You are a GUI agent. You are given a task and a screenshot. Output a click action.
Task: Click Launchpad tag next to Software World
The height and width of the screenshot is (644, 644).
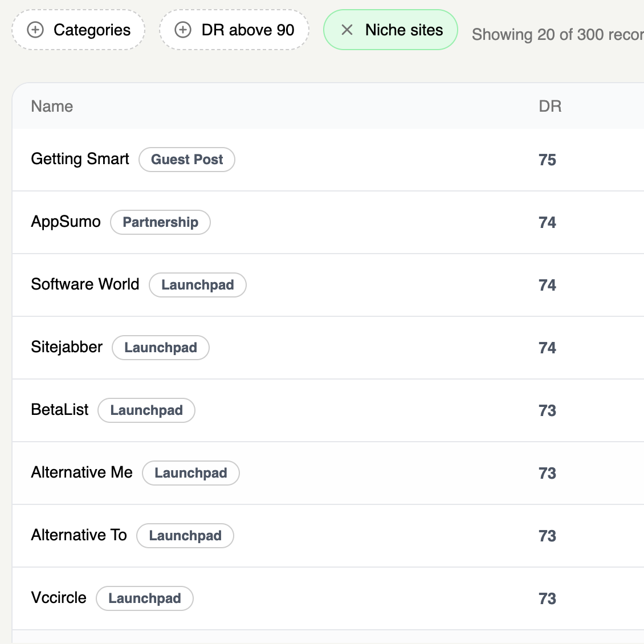point(197,285)
